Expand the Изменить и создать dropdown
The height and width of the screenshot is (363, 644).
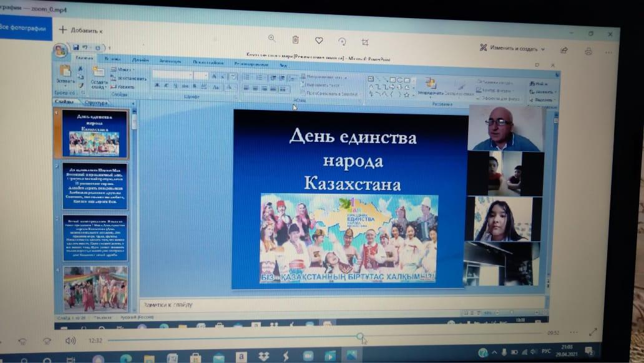pos(512,49)
